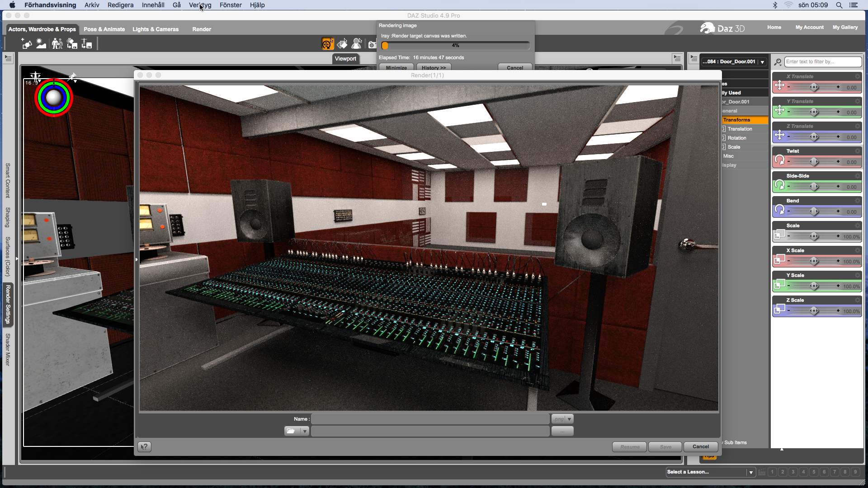Image resolution: width=868 pixels, height=488 pixels.
Task: Click the sun and landscape environment icon
Action: (x=41, y=44)
